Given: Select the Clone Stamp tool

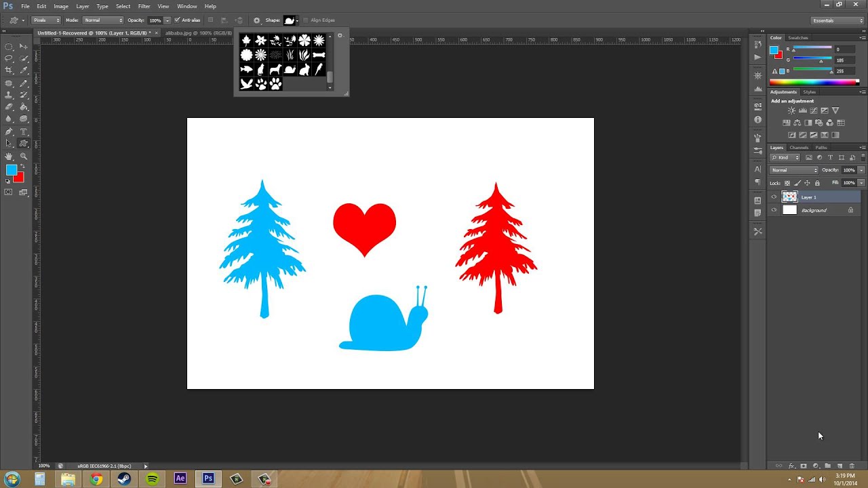Looking at the screenshot, I should [x=9, y=94].
